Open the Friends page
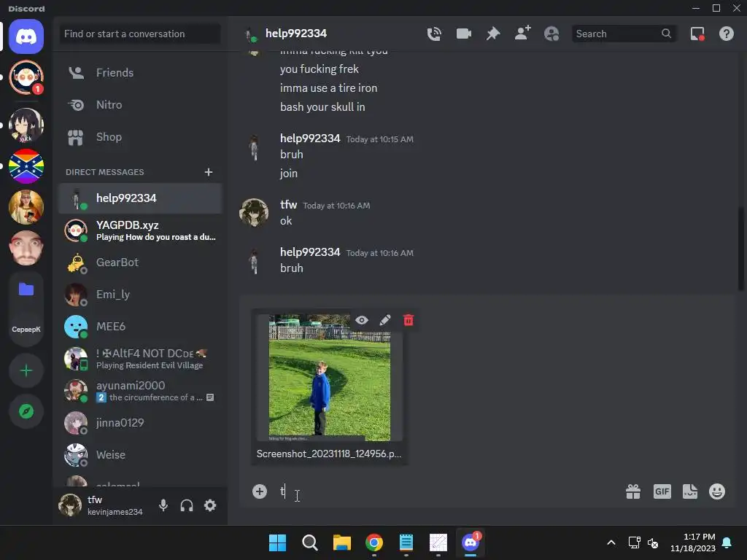This screenshot has height=560, width=747. (140, 73)
